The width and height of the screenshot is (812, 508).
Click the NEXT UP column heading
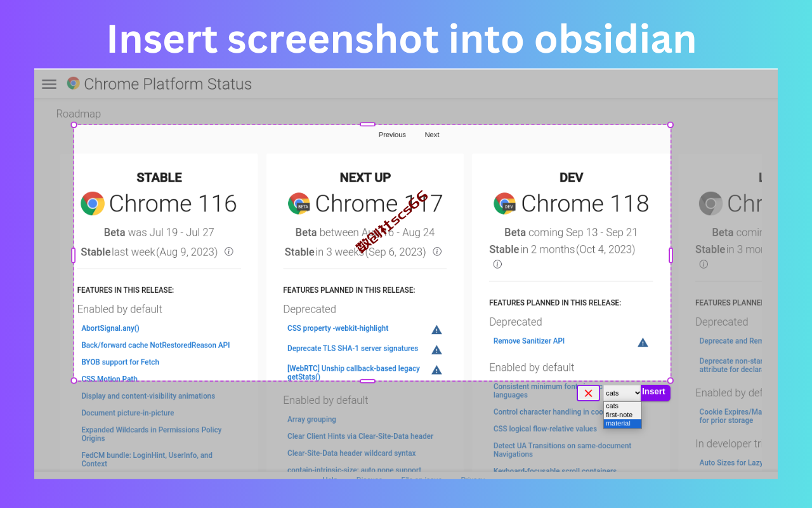pos(365,178)
